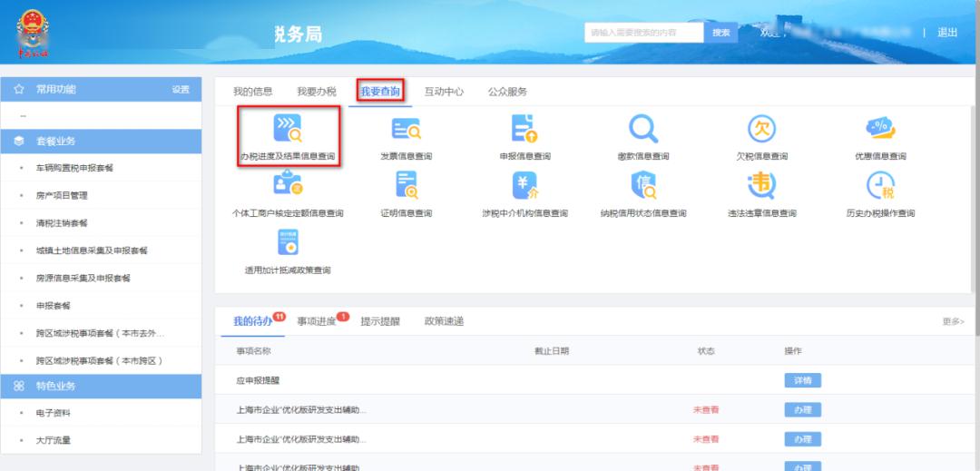Click the layers icon beside 套餐业务
The image size is (980, 471).
19,142
